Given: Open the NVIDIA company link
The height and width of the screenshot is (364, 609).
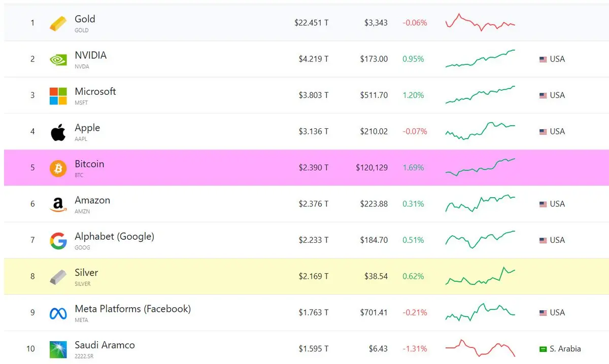Looking at the screenshot, I should pos(90,55).
